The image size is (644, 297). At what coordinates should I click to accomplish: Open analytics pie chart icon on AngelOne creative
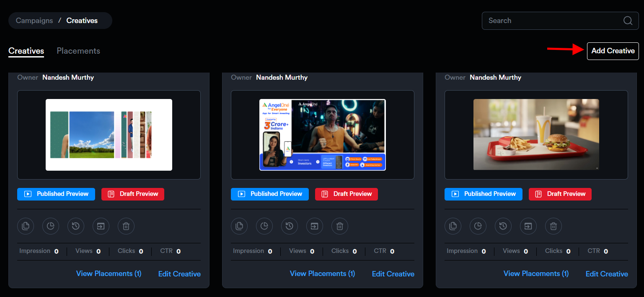264,227
